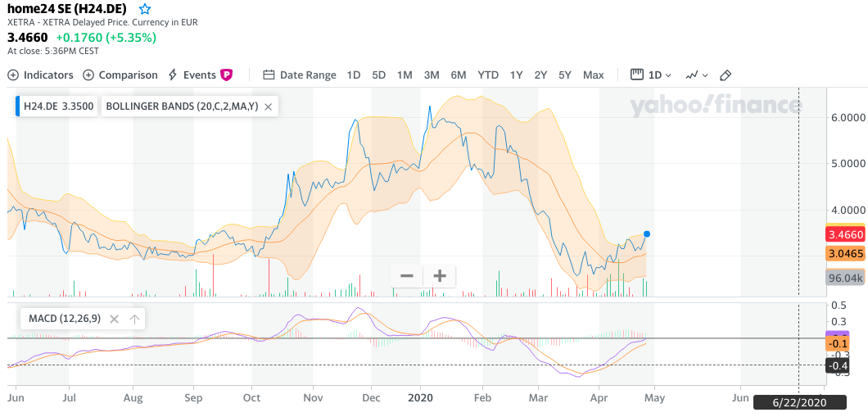Zoom in the chart with plus button
Screen dimensions: 868x417
[x=440, y=275]
